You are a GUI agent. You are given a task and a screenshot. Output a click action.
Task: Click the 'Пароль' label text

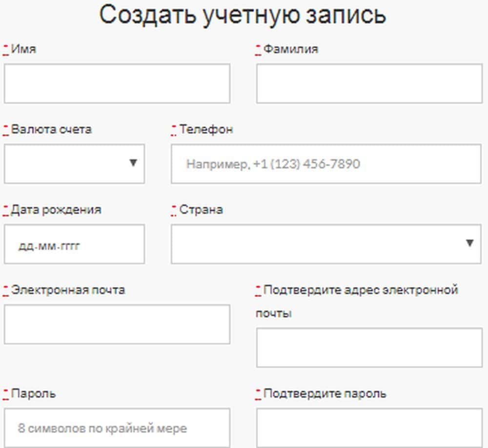click(x=33, y=393)
